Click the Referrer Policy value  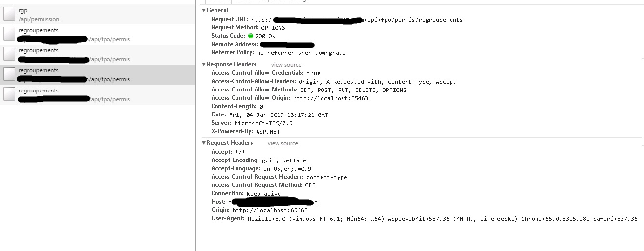coord(301,53)
